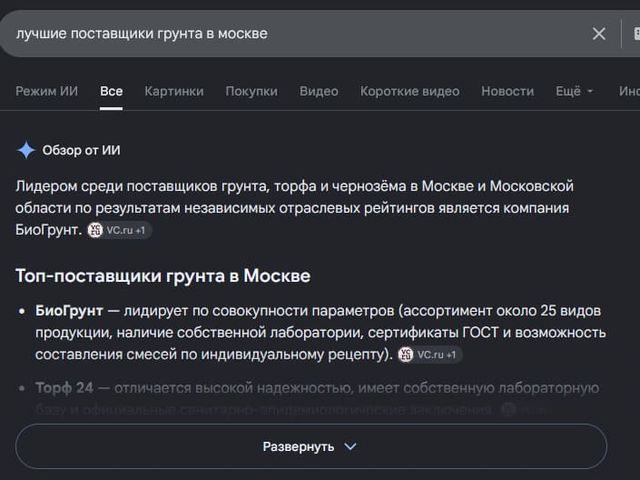This screenshot has width=640, height=480.
Task: Click the cut-off icon right of the search divider
Action: pos(636,33)
